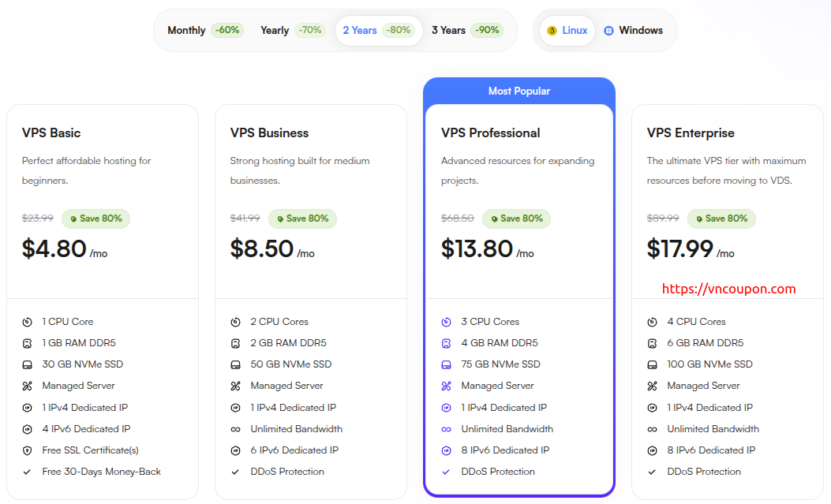This screenshot has width=831, height=504.
Task: Pick the 3 Years billing period
Action: (x=466, y=31)
